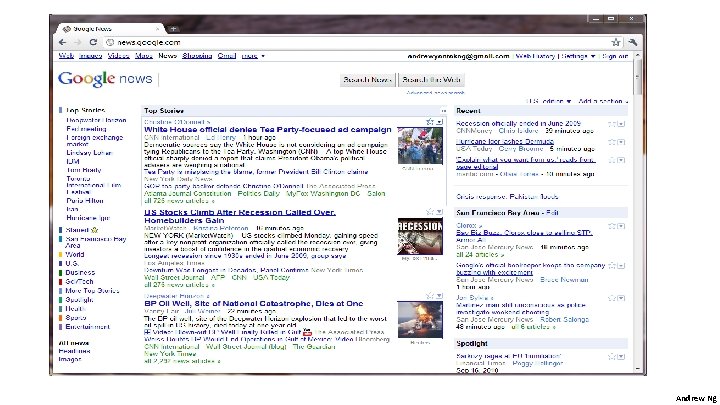Star the Martinez man story under Jon Sylvia
Image resolution: width=720 pixels, height=405 pixels.
(x=612, y=298)
